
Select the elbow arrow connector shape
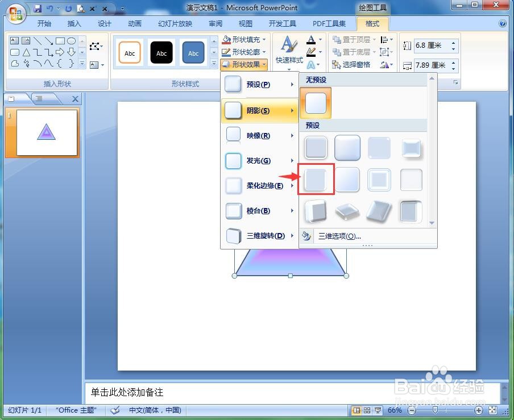(x=49, y=52)
